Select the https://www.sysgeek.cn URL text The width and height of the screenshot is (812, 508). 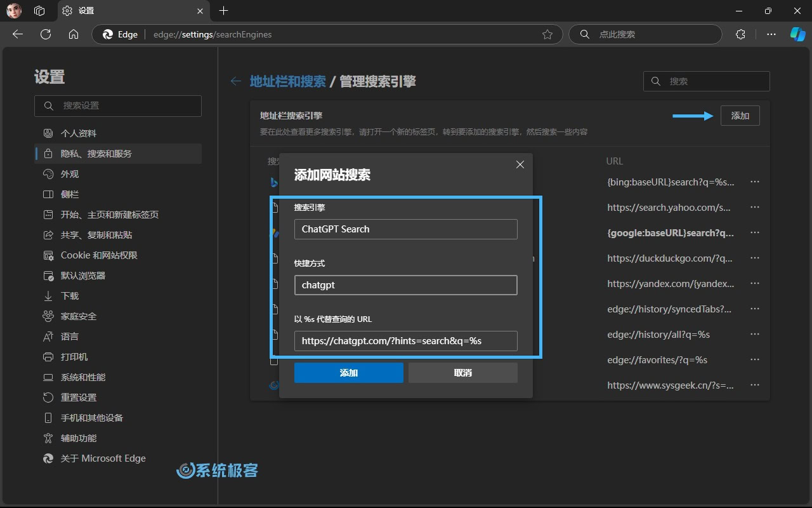[671, 385]
